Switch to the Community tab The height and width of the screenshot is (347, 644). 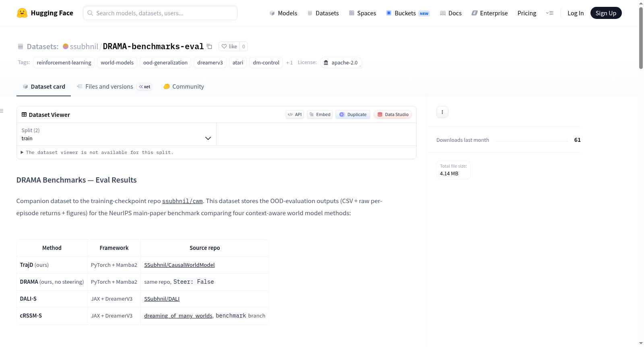click(x=184, y=87)
